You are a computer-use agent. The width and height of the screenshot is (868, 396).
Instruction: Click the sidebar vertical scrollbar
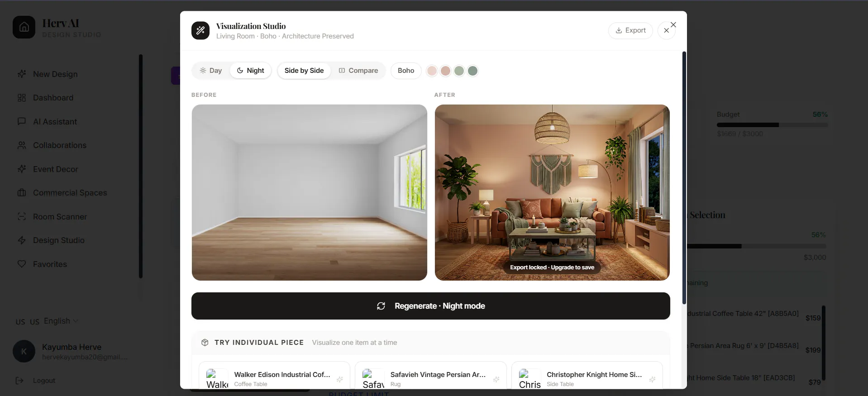pyautogui.click(x=141, y=166)
